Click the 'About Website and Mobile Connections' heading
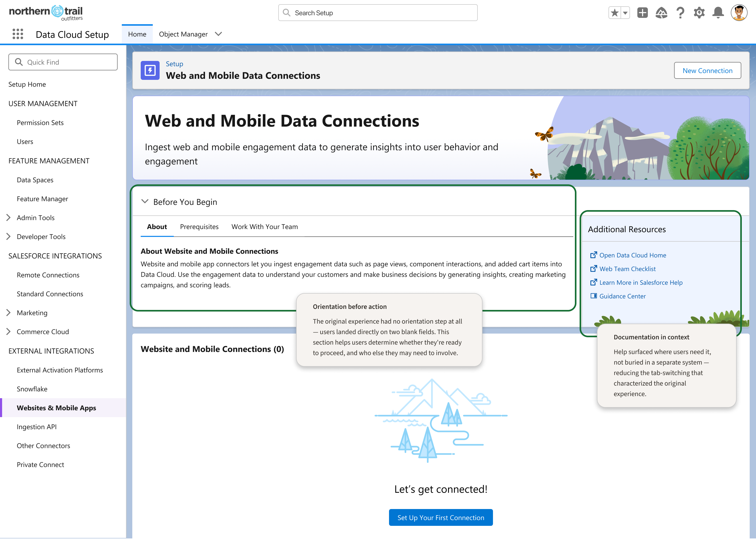Image resolution: width=756 pixels, height=550 pixels. tap(209, 251)
